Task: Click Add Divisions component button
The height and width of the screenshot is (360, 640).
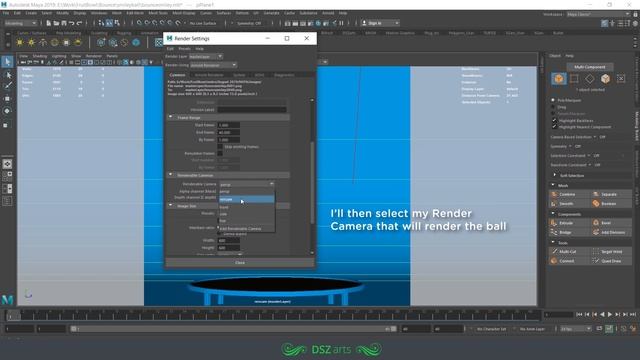Action: (x=611, y=232)
